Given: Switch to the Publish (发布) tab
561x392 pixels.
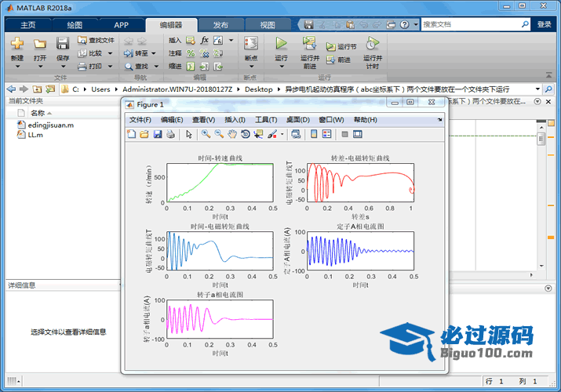Looking at the screenshot, I should (220, 24).
